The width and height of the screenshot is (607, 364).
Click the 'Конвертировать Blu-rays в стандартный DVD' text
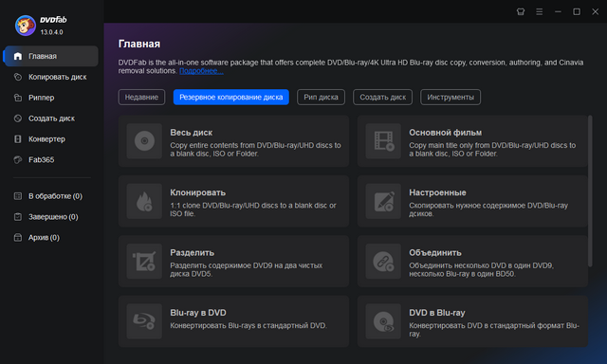click(x=248, y=326)
